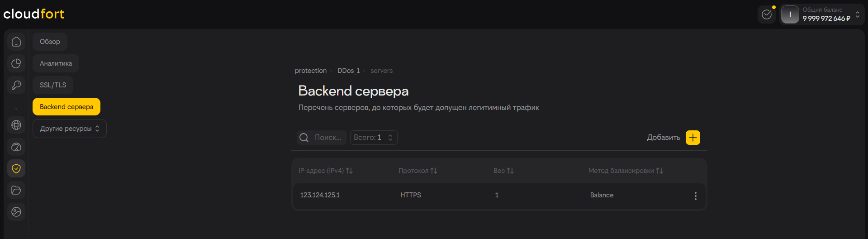Click the yellow plus add button
Screen dimensions: 868x239
click(x=693, y=138)
